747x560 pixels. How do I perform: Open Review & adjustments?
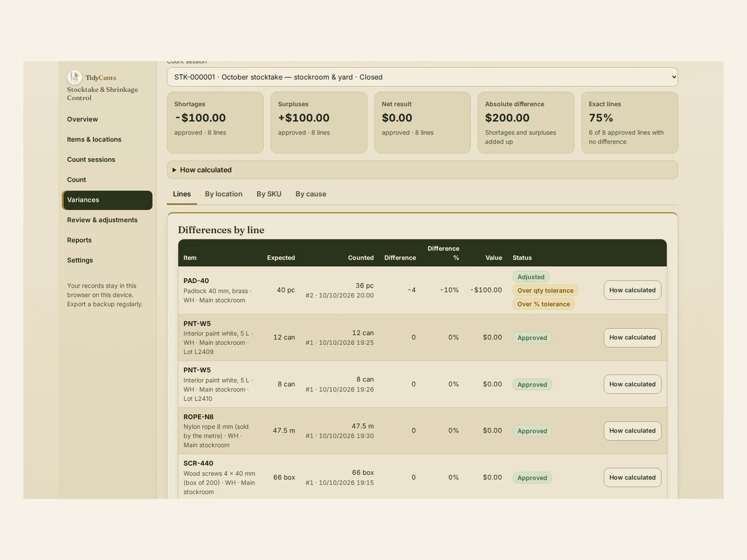[x=107, y=220]
